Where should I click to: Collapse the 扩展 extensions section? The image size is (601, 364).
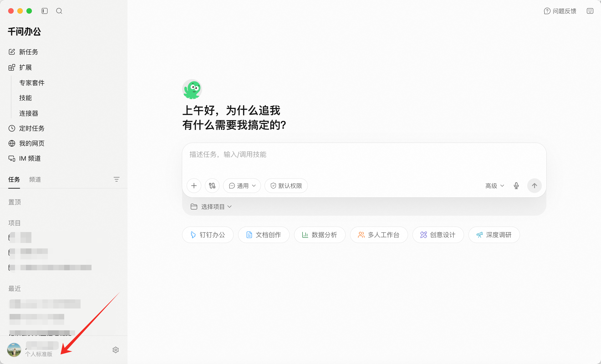click(20, 67)
